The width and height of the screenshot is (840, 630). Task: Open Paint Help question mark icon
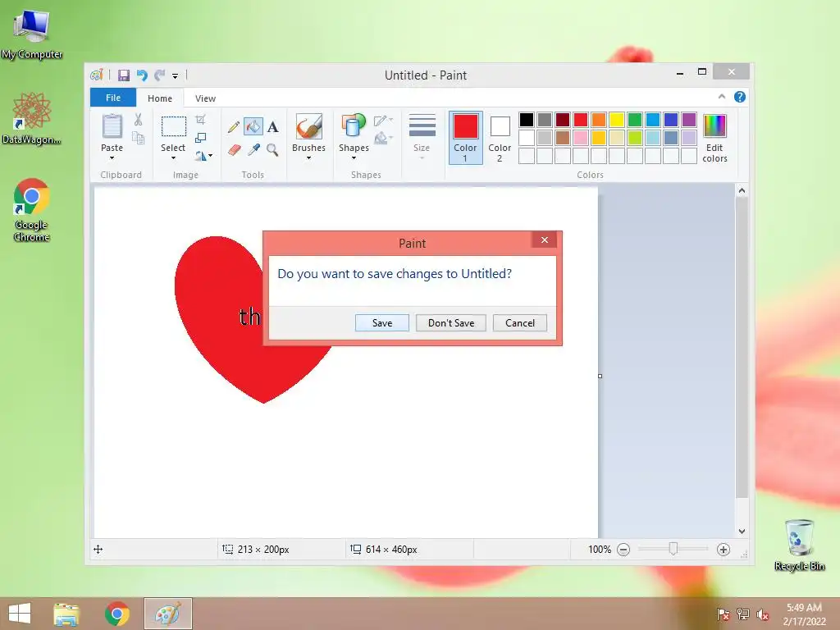pos(740,97)
